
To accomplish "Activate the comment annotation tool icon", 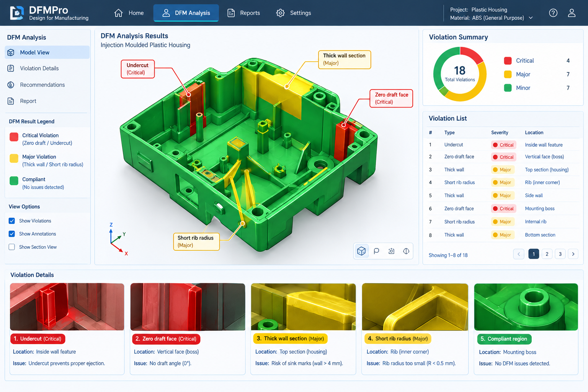I will point(376,251).
